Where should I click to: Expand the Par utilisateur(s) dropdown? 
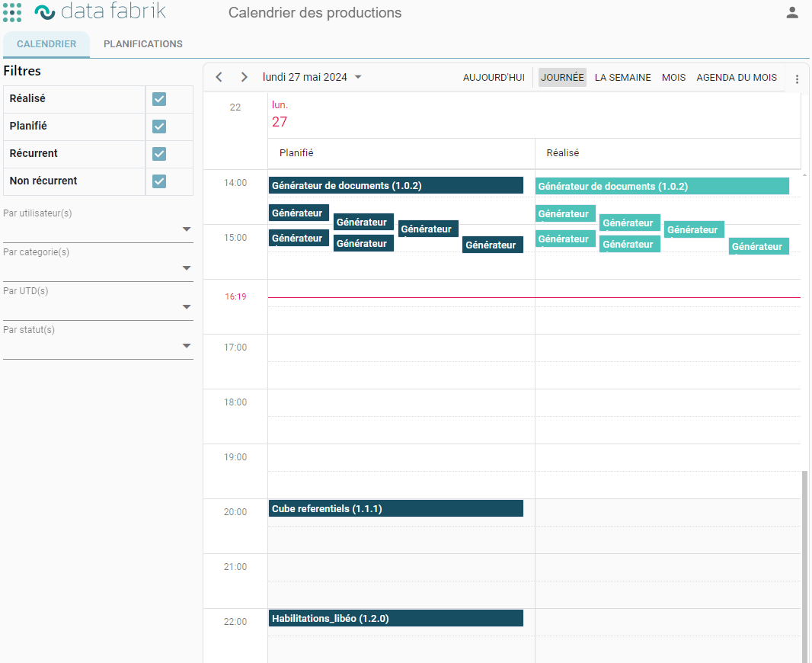187,229
